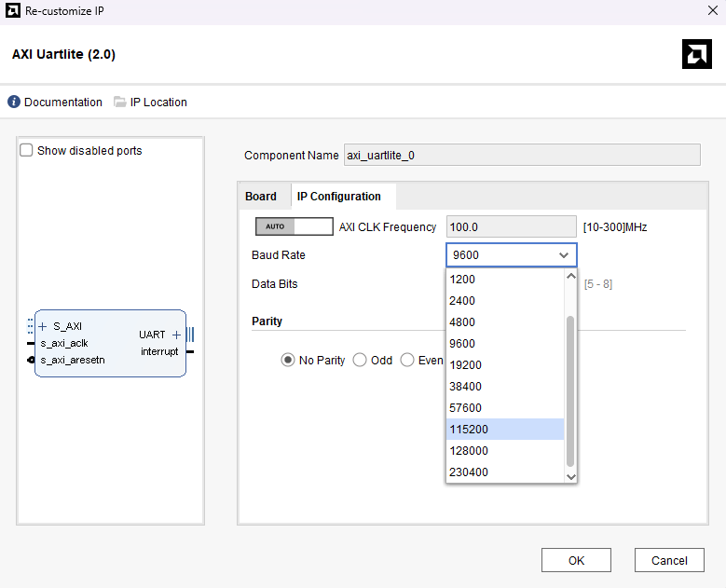Expand the S_AXI interface plus icon
Viewport: 726px width, 588px height.
(43, 326)
